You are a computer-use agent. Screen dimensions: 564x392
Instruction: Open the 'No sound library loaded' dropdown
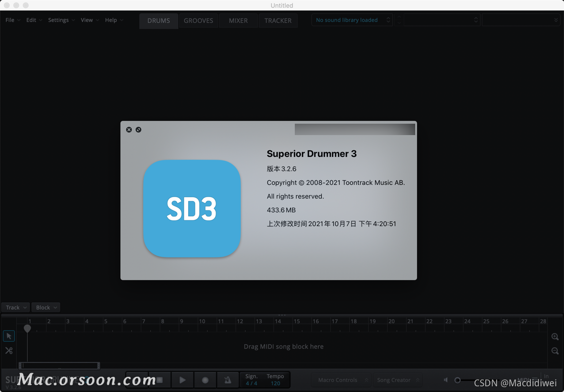352,20
